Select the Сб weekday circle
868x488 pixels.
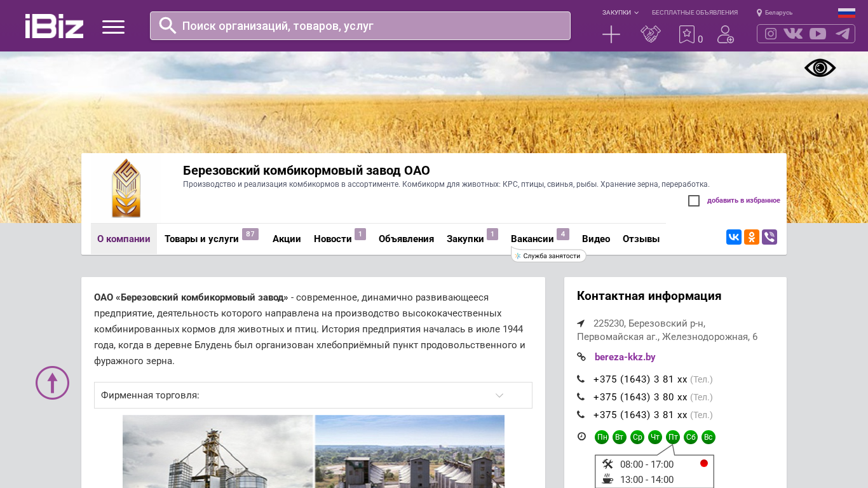[691, 437]
